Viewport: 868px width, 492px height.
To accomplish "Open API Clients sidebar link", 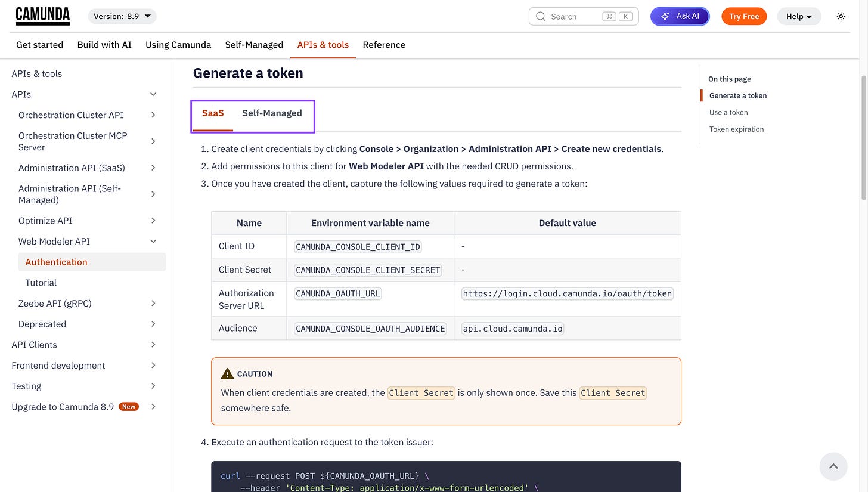I will [35, 345].
